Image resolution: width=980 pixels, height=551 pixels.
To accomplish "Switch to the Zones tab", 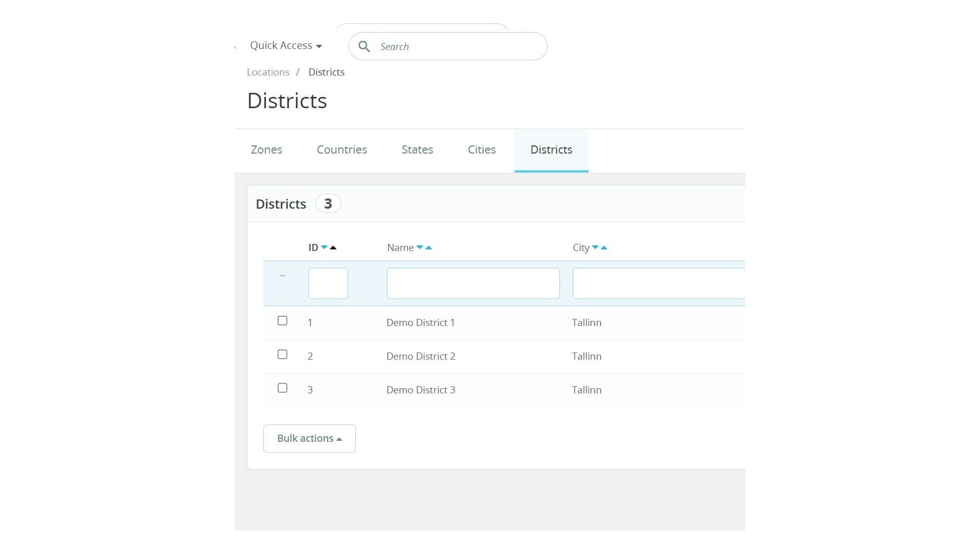I will 266,150.
